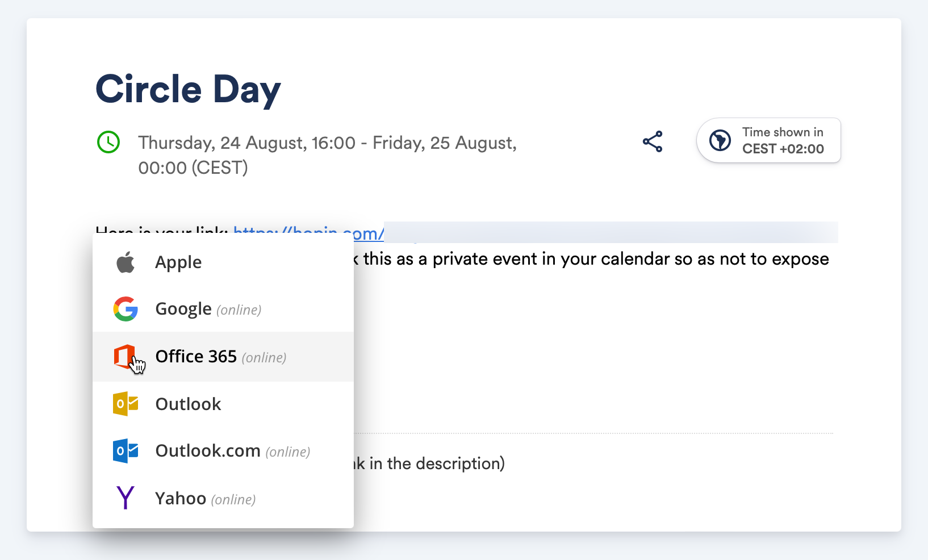The height and width of the screenshot is (560, 928).
Task: Click the Circle Day event title
Action: 187,89
